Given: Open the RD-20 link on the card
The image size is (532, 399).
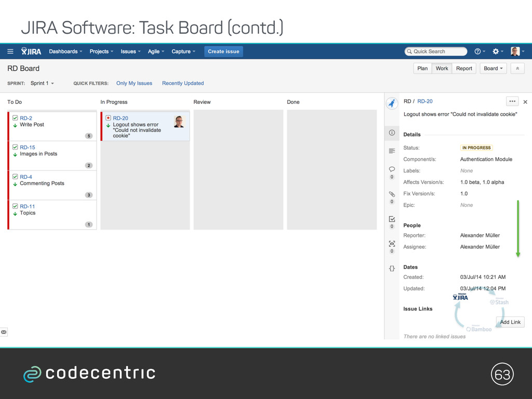Looking at the screenshot, I should (121, 118).
